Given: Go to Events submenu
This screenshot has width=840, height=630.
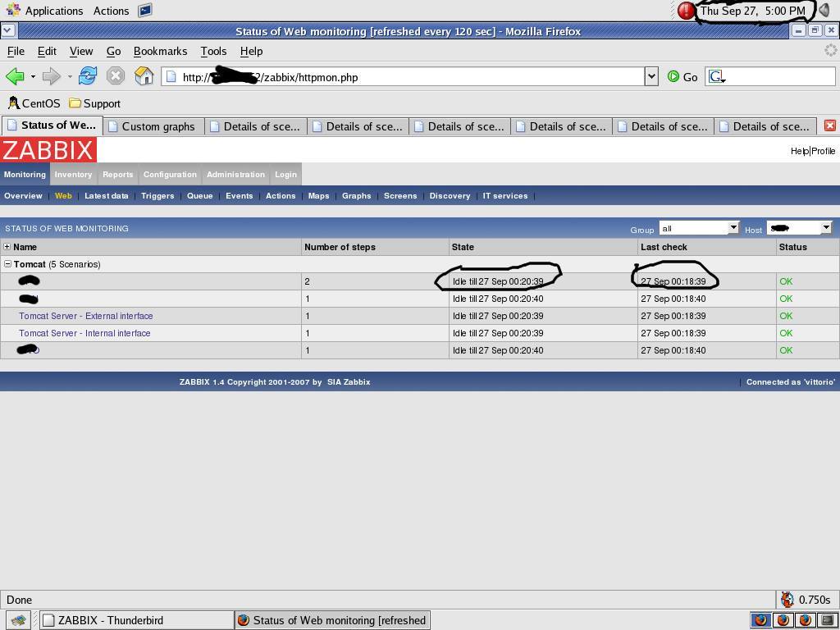Looking at the screenshot, I should point(239,195).
